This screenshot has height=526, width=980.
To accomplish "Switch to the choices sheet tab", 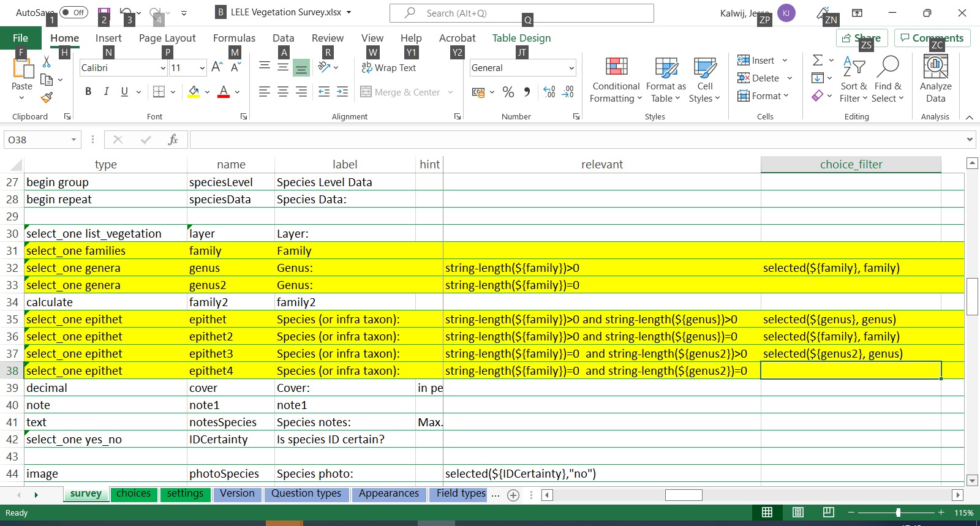I will [x=134, y=494].
